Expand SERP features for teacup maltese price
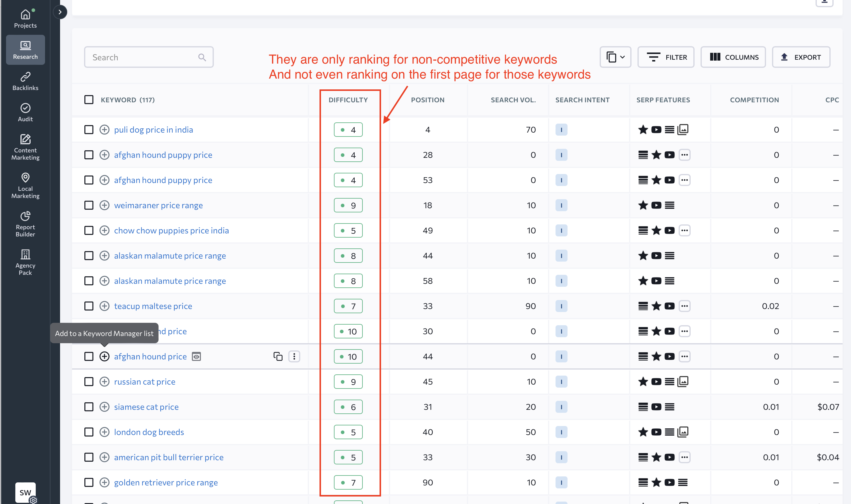Image resolution: width=851 pixels, height=504 pixels. pos(684,306)
